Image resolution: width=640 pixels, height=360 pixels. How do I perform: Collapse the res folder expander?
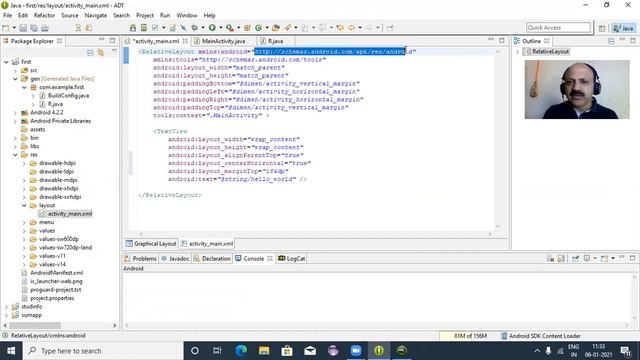click(16, 155)
